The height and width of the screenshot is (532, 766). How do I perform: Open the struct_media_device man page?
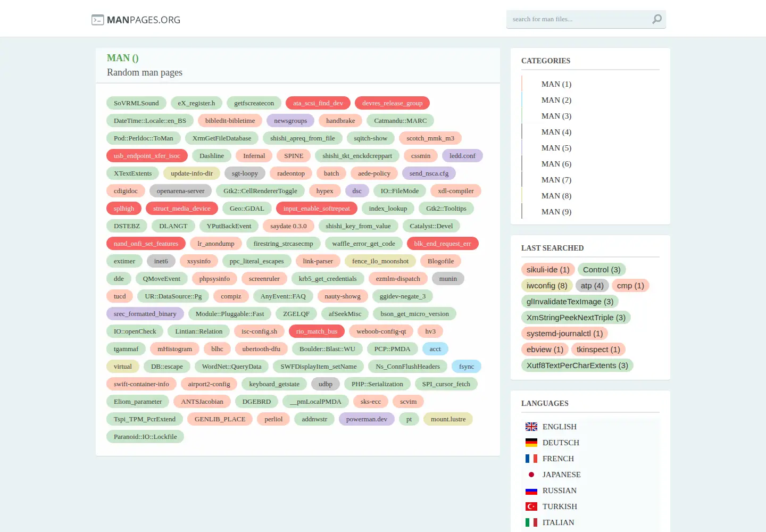(x=182, y=209)
